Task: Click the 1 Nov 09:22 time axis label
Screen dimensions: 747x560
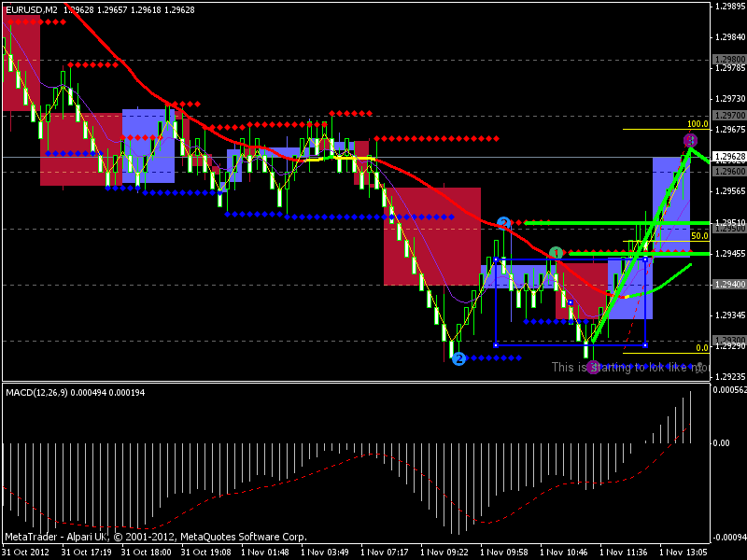Action: [444, 553]
